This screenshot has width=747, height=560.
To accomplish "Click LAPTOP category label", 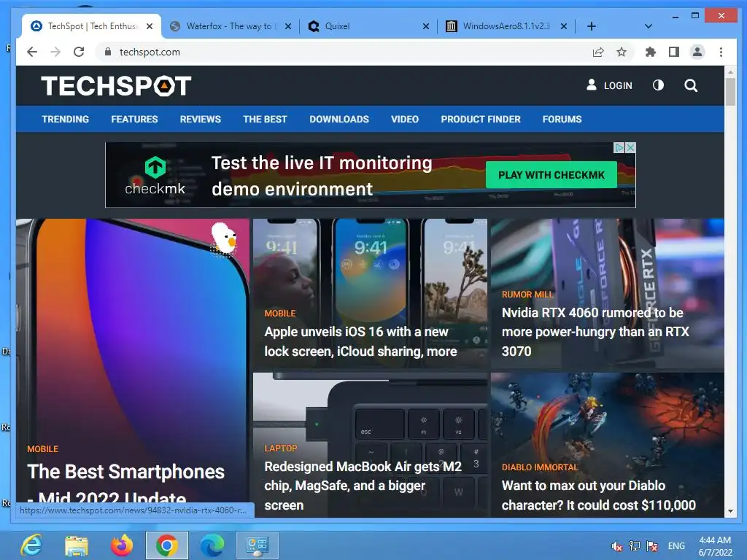I will [x=281, y=448].
